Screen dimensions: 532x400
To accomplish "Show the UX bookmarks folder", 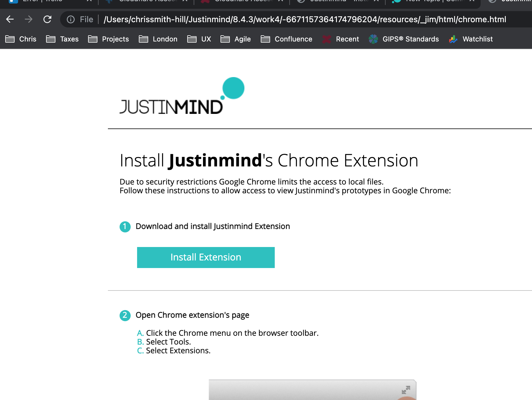I will point(199,39).
